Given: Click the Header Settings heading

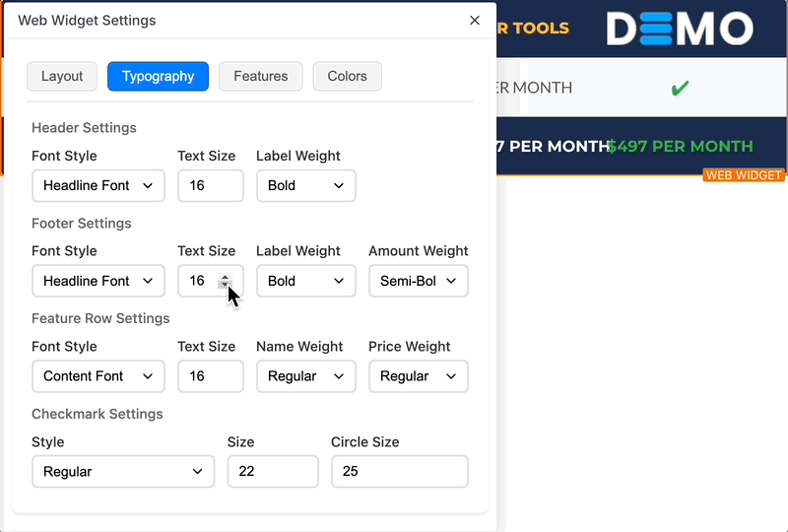Looking at the screenshot, I should point(84,128).
